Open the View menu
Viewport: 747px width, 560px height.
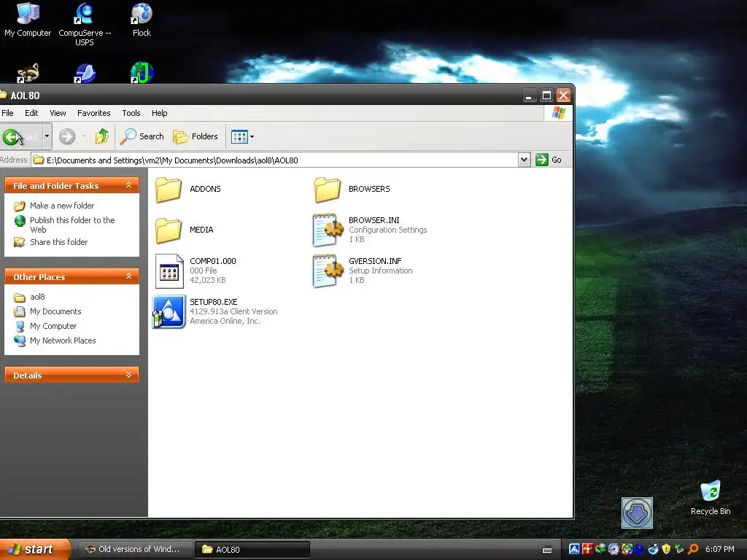(x=58, y=113)
